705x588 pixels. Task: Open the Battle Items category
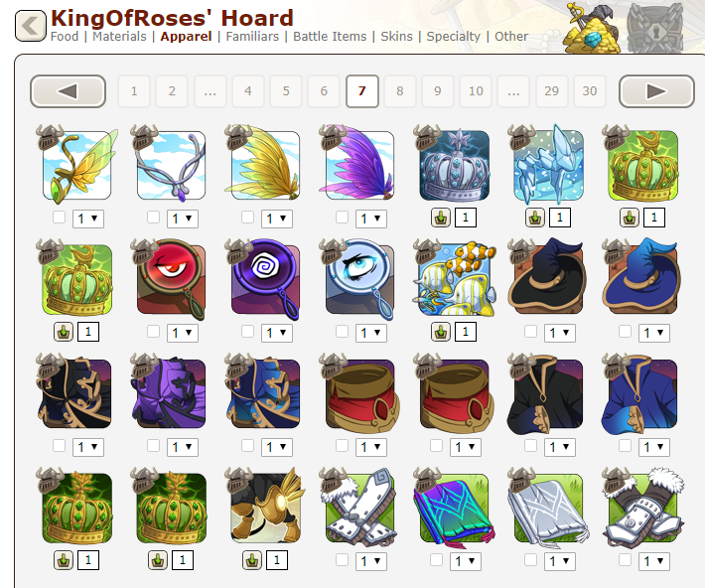[x=330, y=37]
